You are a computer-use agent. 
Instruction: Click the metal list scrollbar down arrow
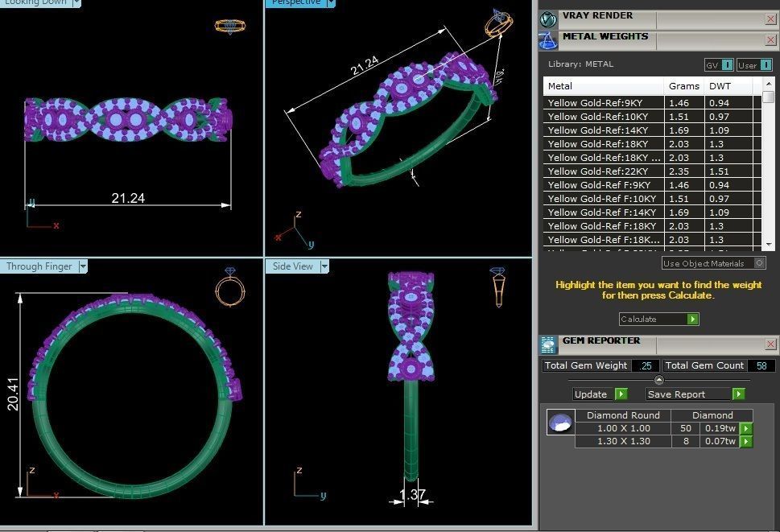(x=769, y=244)
